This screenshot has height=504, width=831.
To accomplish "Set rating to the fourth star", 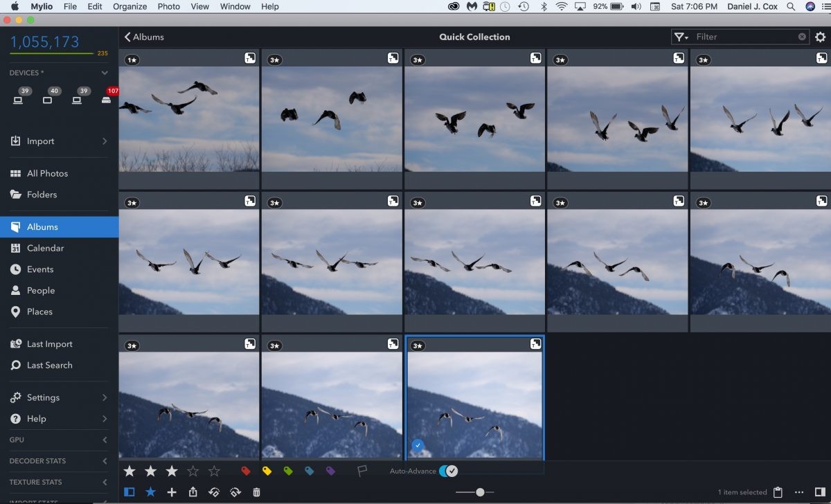I will 193,471.
